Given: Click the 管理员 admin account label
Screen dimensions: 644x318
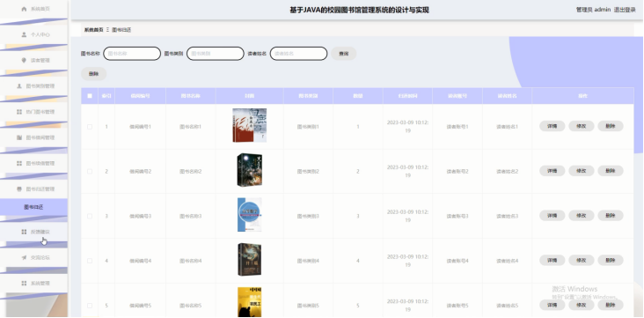Looking at the screenshot, I should pos(594,10).
